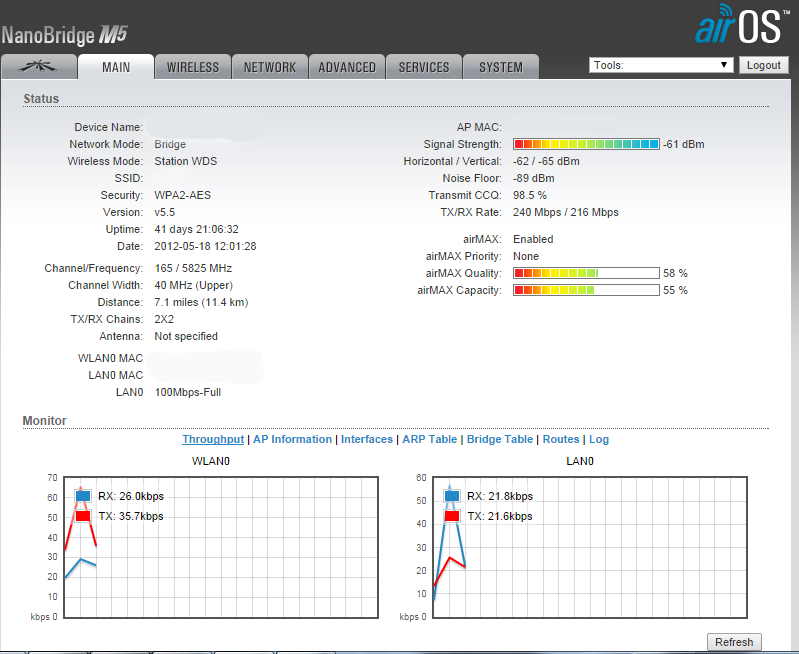799x654 pixels.
Task: Click the frequency value 165 / 5825 MHz
Action: click(193, 268)
